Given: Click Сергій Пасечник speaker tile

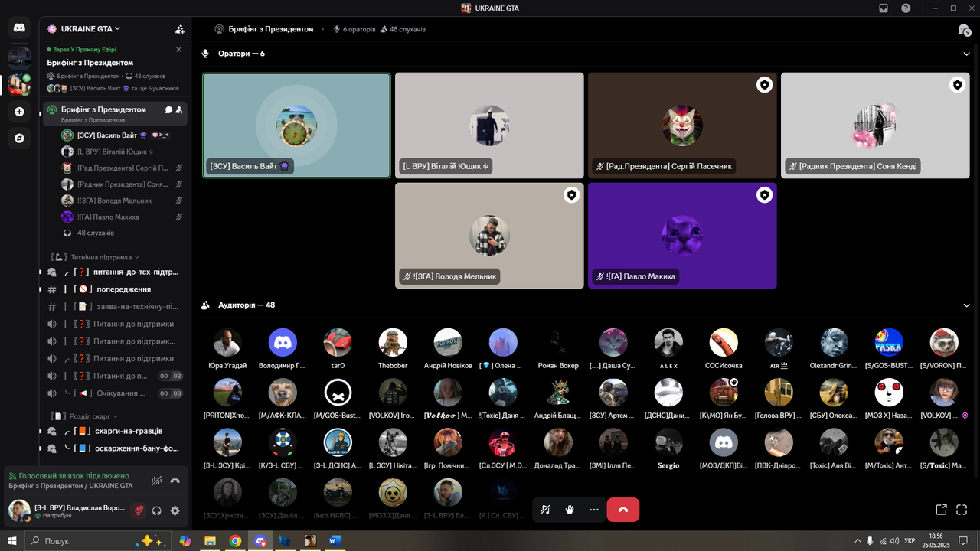Looking at the screenshot, I should 682,126.
